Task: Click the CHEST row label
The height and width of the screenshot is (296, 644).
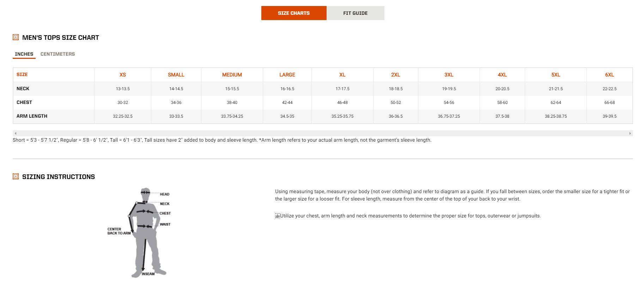Action: tap(24, 102)
